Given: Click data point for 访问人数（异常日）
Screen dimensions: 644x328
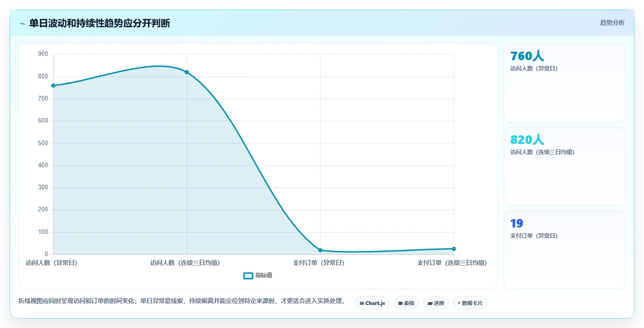Looking at the screenshot, I should point(53,86).
